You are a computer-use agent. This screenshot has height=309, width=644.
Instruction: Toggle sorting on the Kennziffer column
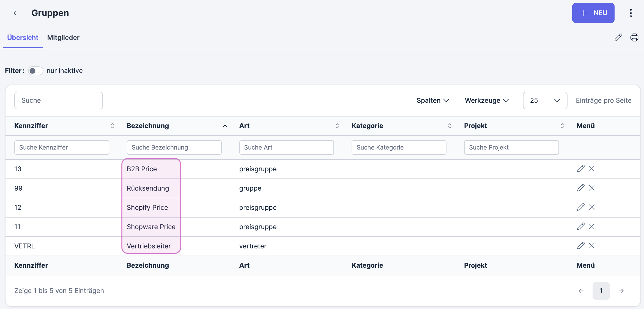[113, 126]
